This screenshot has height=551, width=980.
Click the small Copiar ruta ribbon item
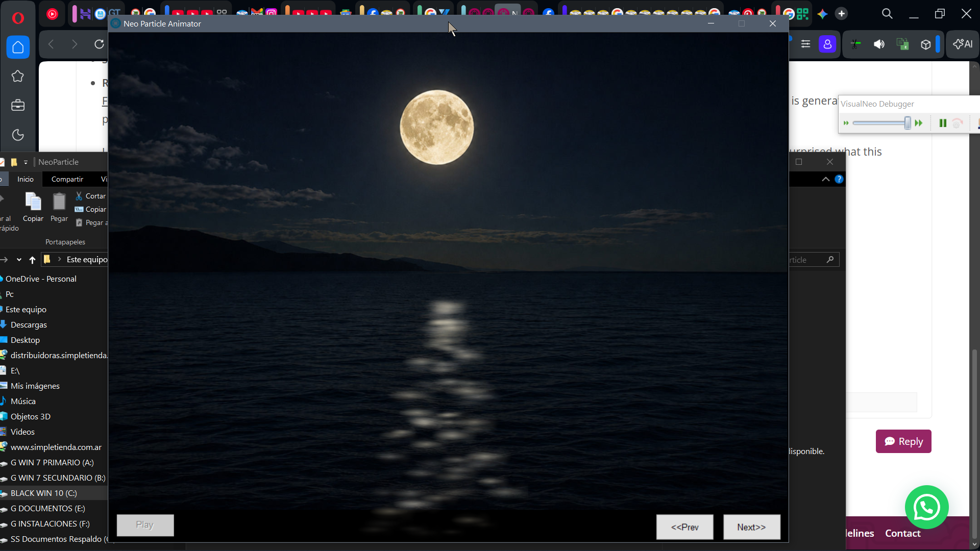click(x=91, y=209)
